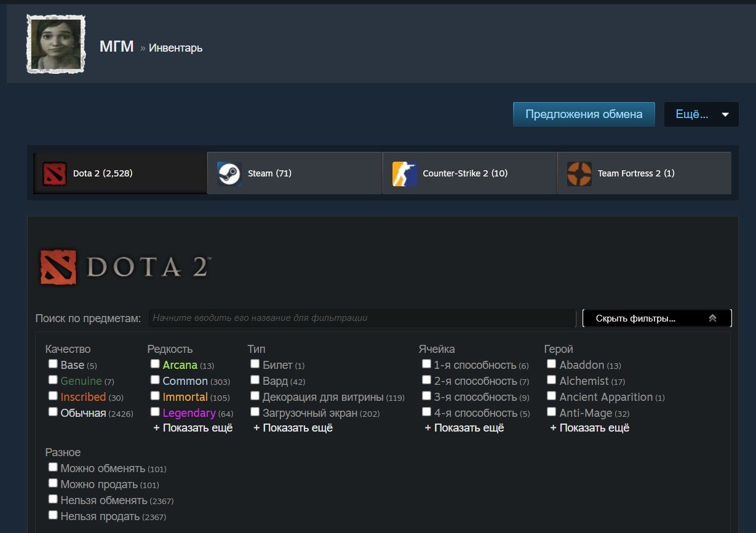Image resolution: width=756 pixels, height=533 pixels.
Task: Enable the Legendary rarity filter
Action: coord(155,412)
